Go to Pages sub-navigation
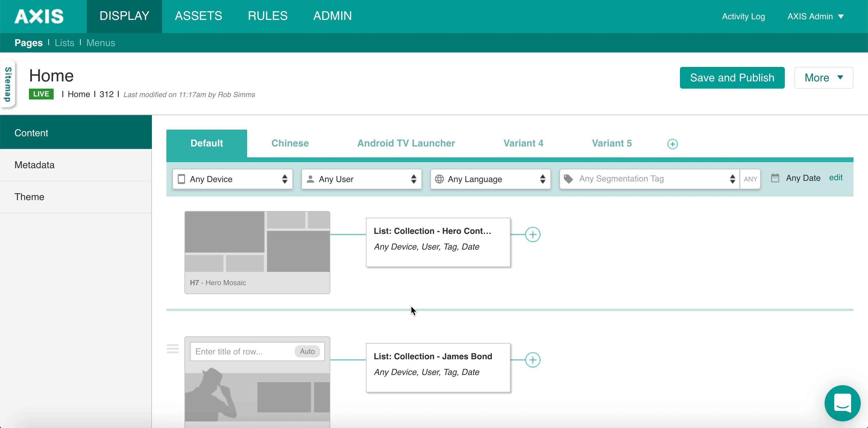Screen dimensions: 868x428 click(29, 43)
